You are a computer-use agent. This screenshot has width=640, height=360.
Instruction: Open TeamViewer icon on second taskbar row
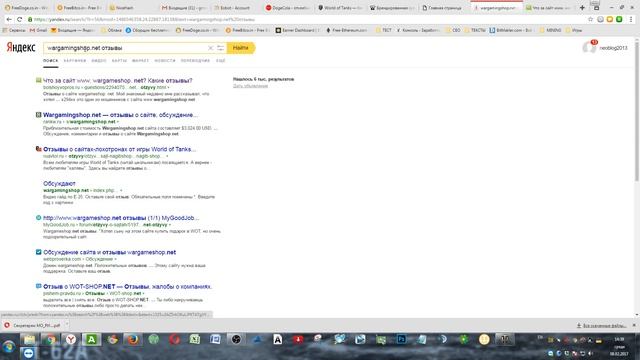point(28,353)
